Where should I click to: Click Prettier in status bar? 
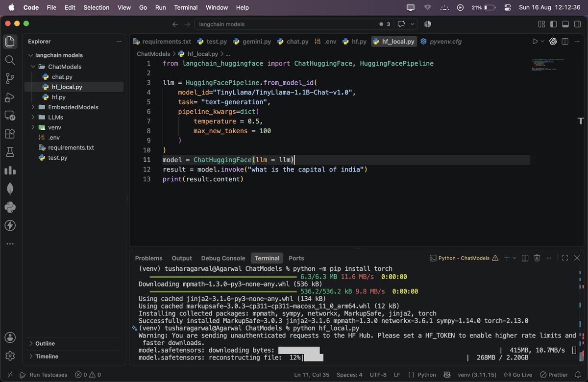tap(554, 375)
